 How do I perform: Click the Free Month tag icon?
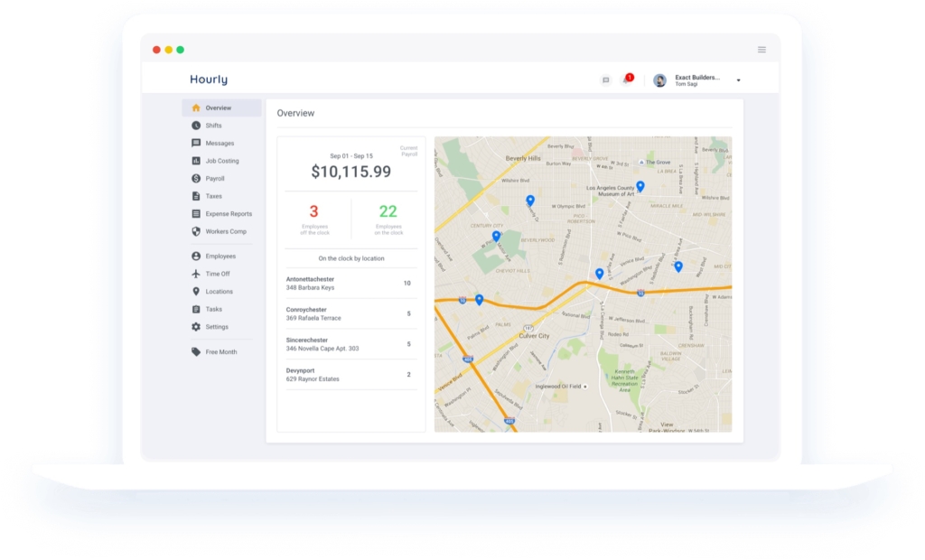tap(196, 352)
